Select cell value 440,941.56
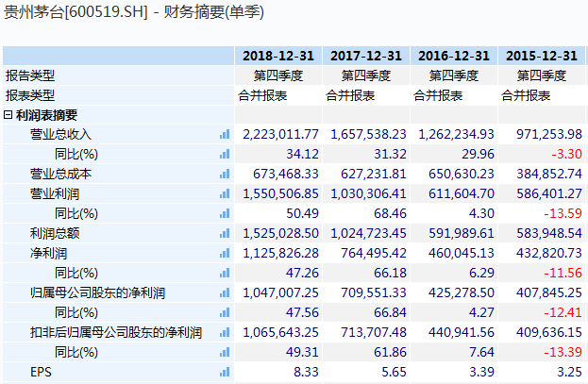The width and height of the screenshot is (588, 384). pyautogui.click(x=462, y=333)
